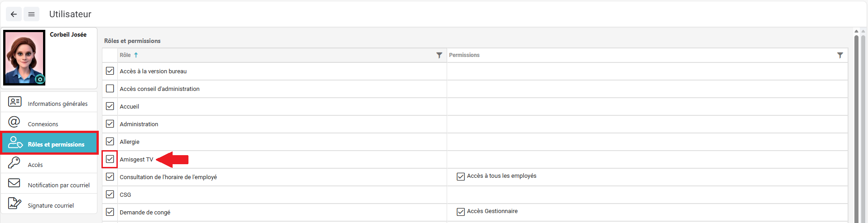Uncheck the Allergie role checkbox
Image resolution: width=868 pixels, height=223 pixels.
pos(110,142)
